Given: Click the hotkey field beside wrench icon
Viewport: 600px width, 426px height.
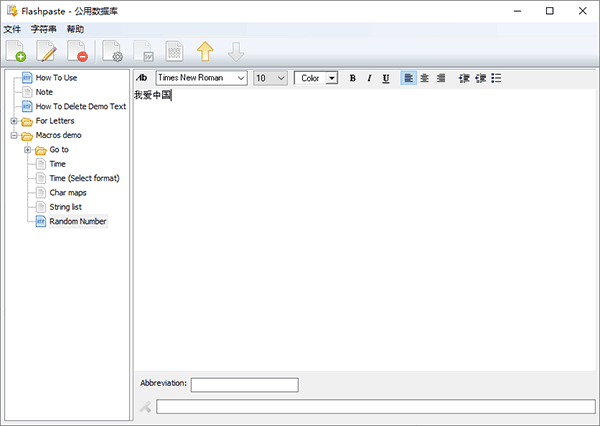Looking at the screenshot, I should (x=376, y=406).
